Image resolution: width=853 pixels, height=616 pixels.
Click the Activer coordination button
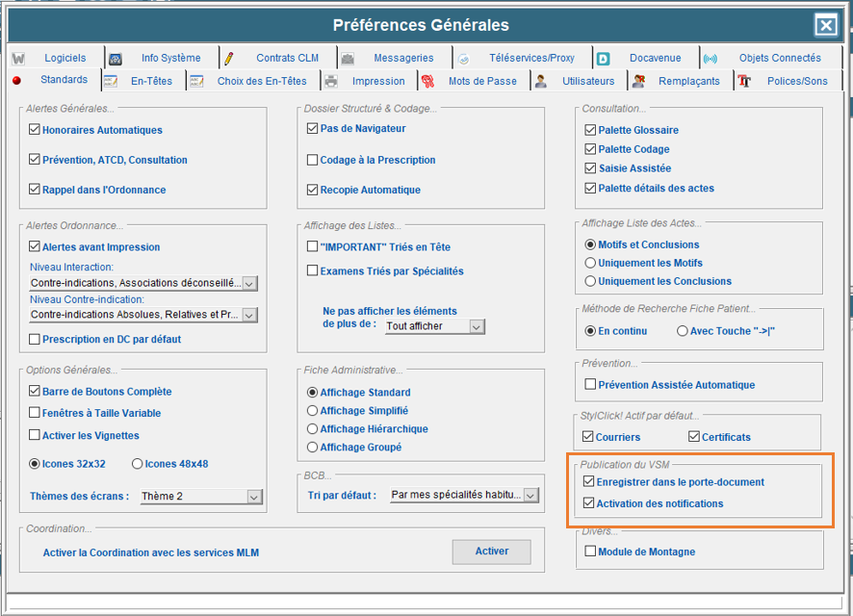coord(491,552)
